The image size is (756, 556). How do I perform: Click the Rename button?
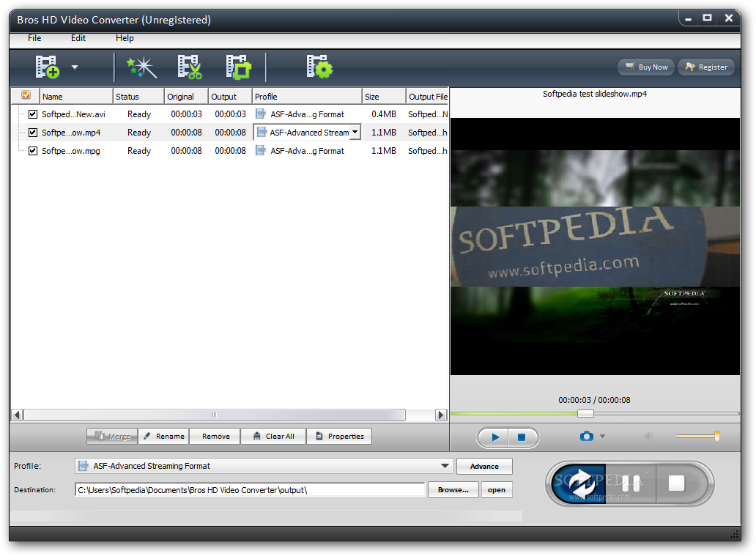pyautogui.click(x=164, y=436)
